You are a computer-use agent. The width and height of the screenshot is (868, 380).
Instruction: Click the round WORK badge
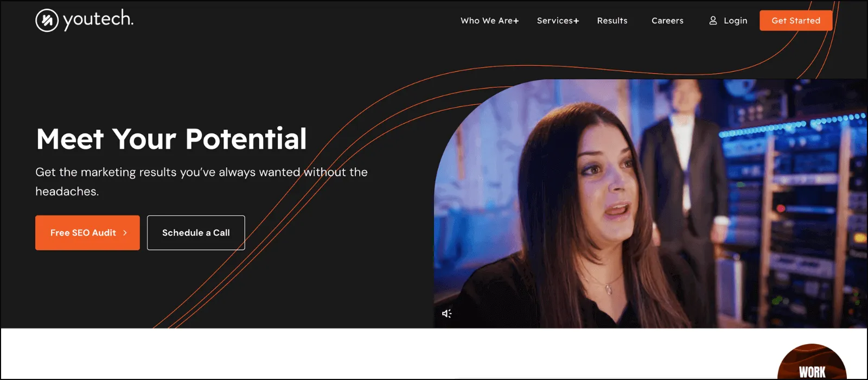pos(812,362)
